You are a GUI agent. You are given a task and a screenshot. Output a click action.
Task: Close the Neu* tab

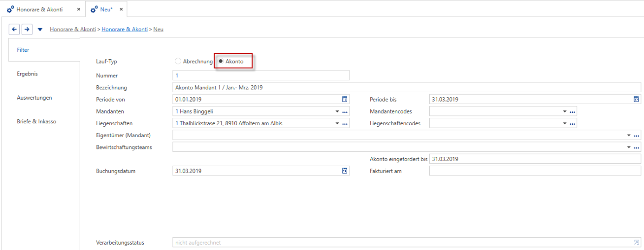pyautogui.click(x=121, y=9)
